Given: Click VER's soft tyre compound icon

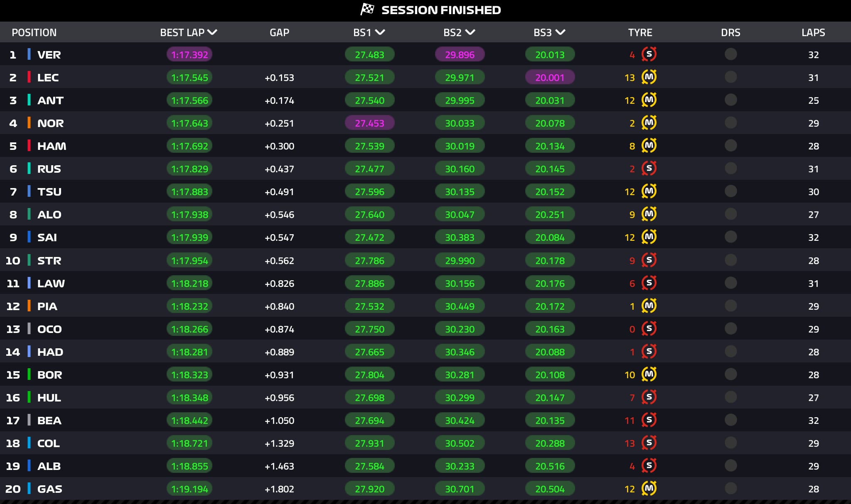Looking at the screenshot, I should pyautogui.click(x=649, y=54).
